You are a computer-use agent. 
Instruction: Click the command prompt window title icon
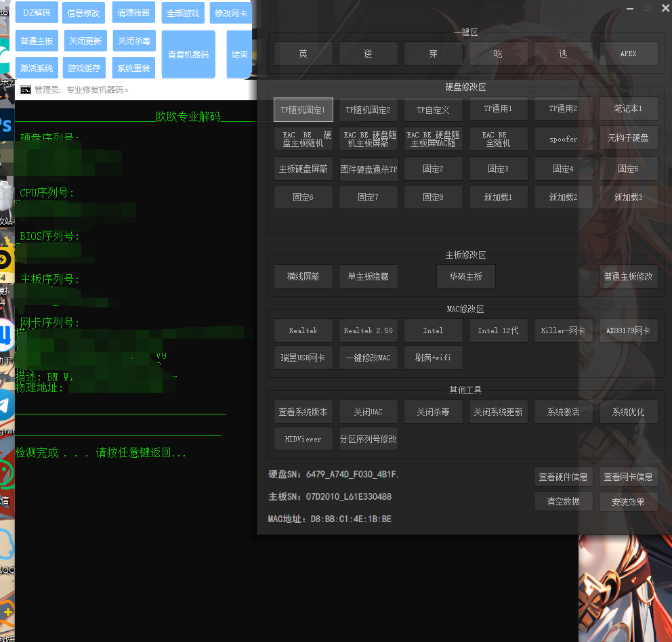point(26,89)
